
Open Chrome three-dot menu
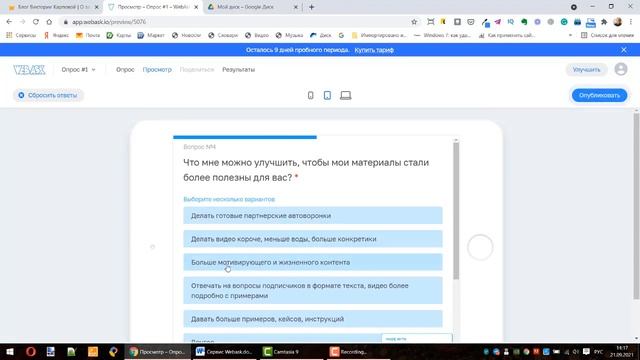pyautogui.click(x=631, y=22)
